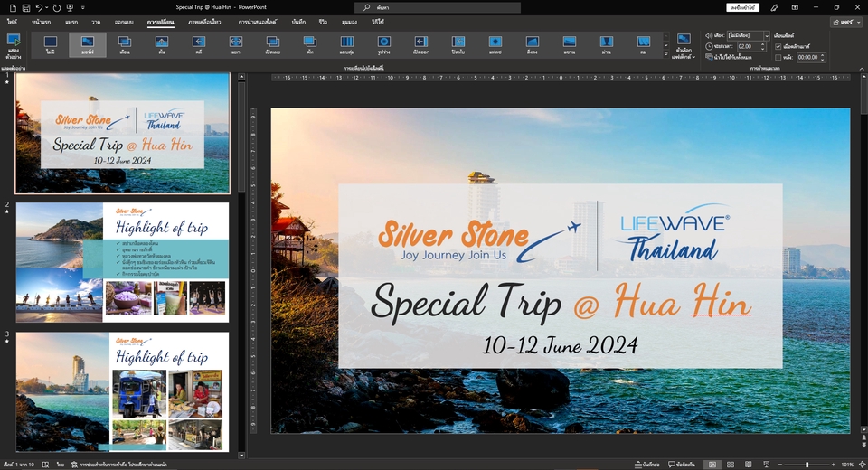Toggle On Mouse Click checkbox

pyautogui.click(x=778, y=46)
